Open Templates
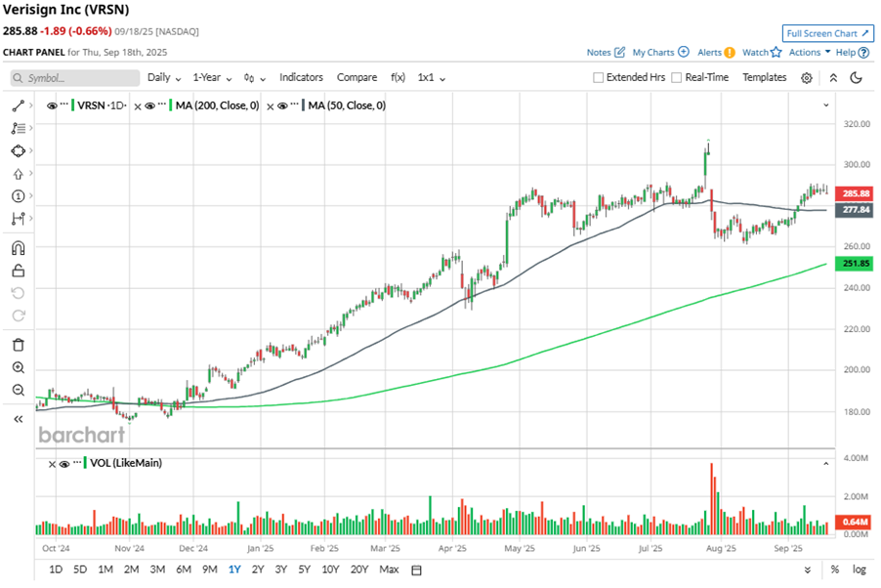The image size is (881, 588). coord(764,77)
